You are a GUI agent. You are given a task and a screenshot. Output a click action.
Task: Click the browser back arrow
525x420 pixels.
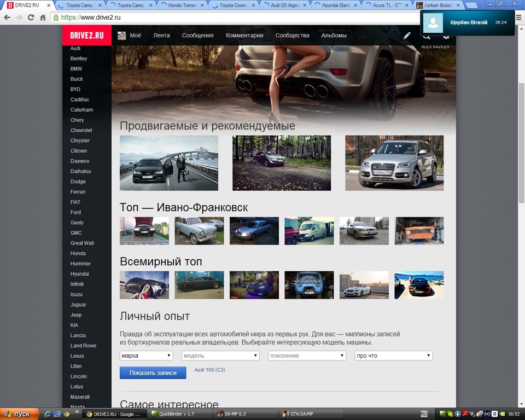7,17
